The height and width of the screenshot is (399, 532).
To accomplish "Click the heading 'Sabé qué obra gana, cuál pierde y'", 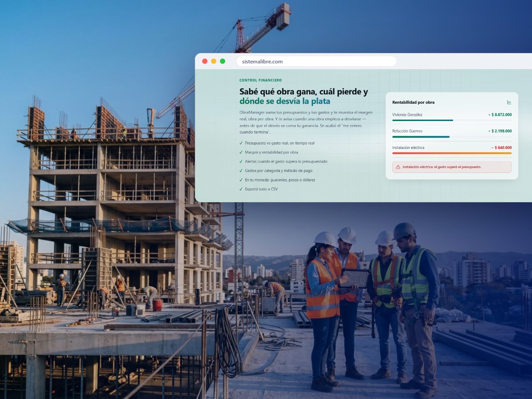I will [304, 92].
